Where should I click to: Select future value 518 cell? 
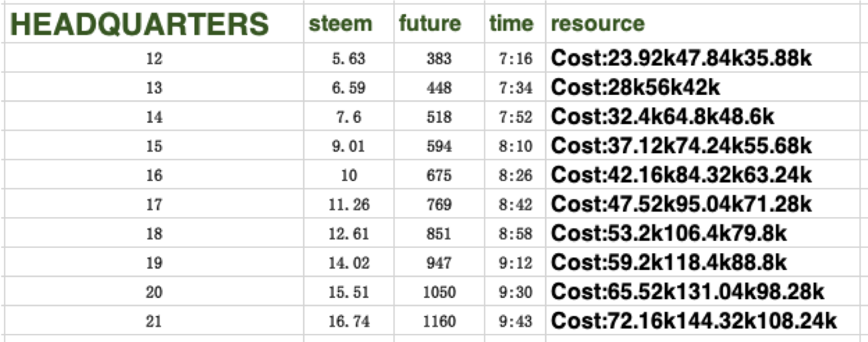point(439,118)
